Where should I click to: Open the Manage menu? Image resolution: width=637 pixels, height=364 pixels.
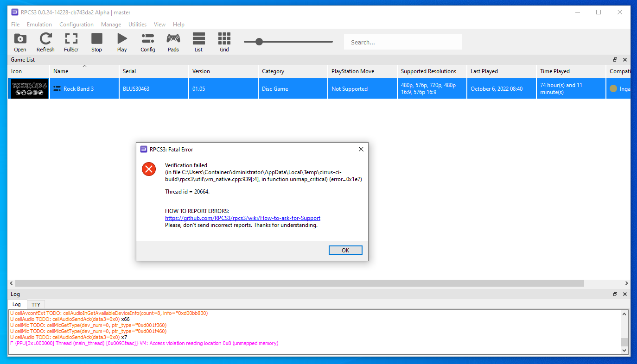tap(111, 24)
